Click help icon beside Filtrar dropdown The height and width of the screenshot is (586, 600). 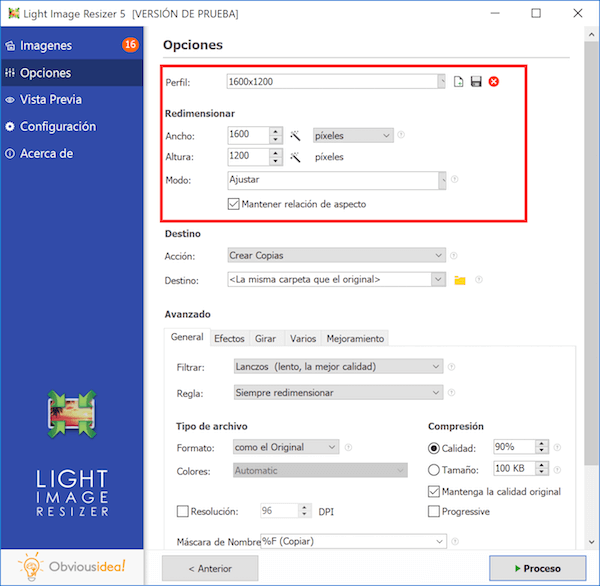(451, 367)
